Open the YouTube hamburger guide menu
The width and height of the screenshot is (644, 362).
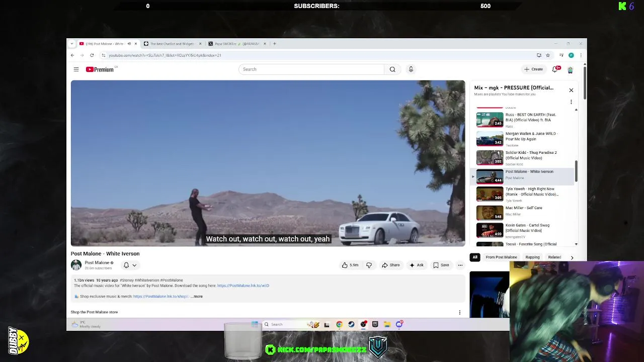point(76,69)
